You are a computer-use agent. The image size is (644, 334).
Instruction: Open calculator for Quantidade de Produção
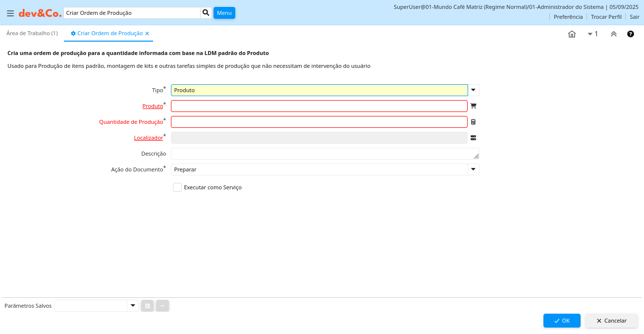coord(473,122)
